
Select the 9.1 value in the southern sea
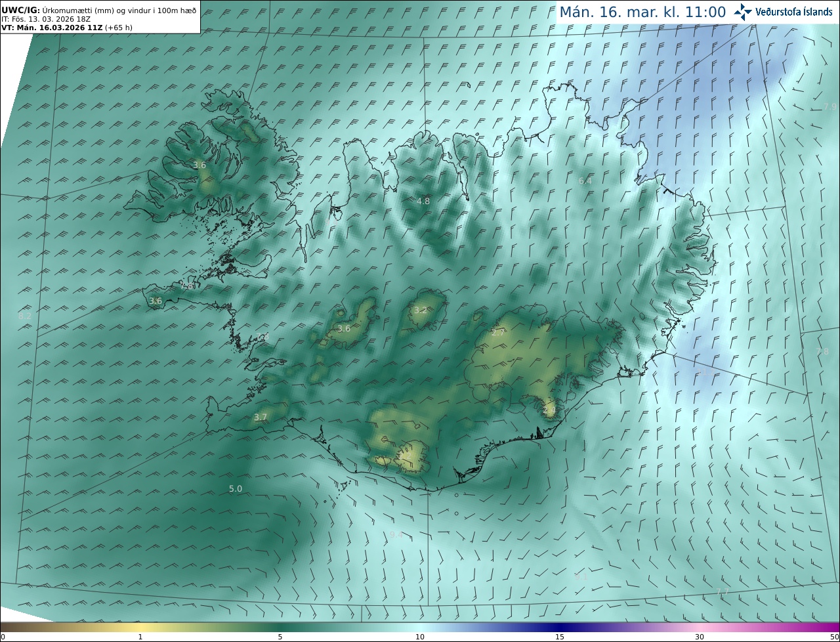coord(580,576)
